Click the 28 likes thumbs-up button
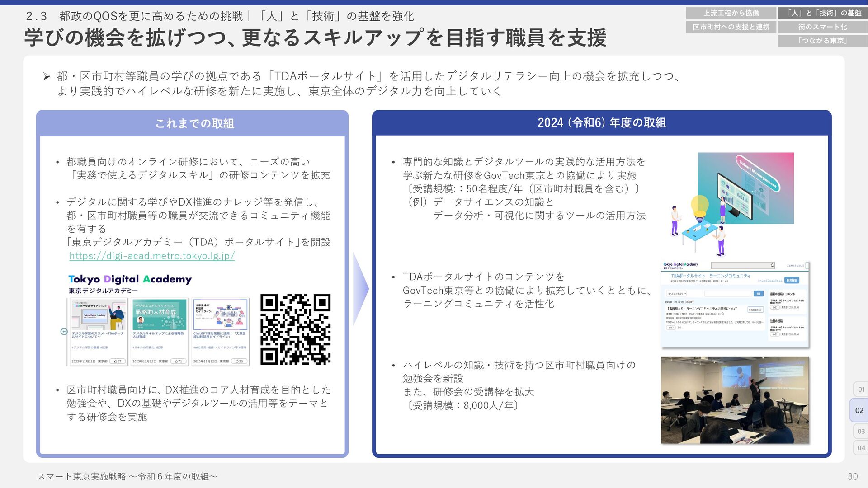The height and width of the screenshot is (488, 868). pyautogui.click(x=240, y=361)
